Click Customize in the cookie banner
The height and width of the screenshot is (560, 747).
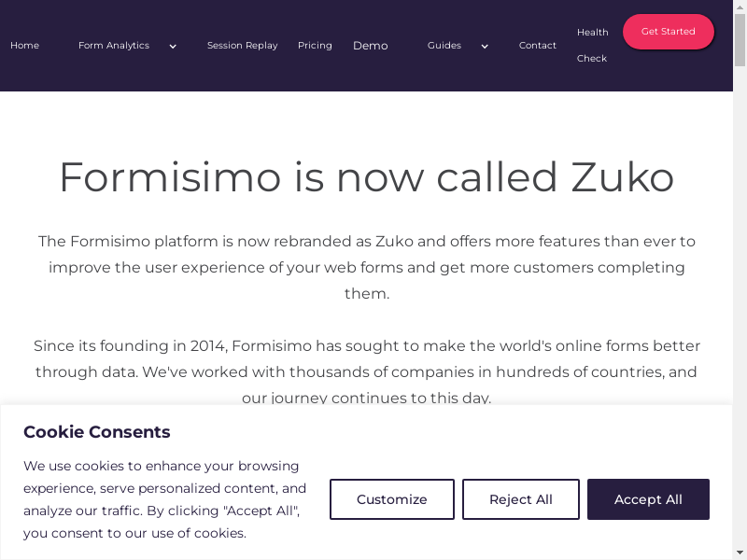(x=392, y=499)
